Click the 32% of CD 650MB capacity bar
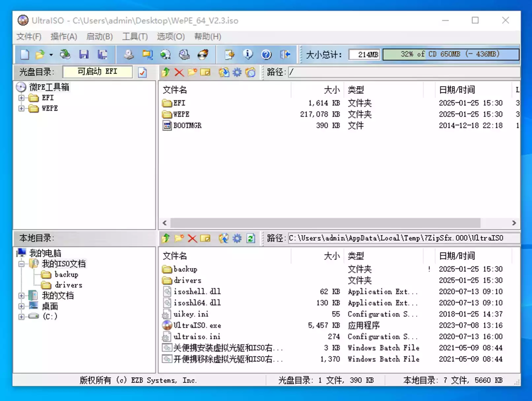This screenshot has width=532, height=401. click(x=450, y=55)
